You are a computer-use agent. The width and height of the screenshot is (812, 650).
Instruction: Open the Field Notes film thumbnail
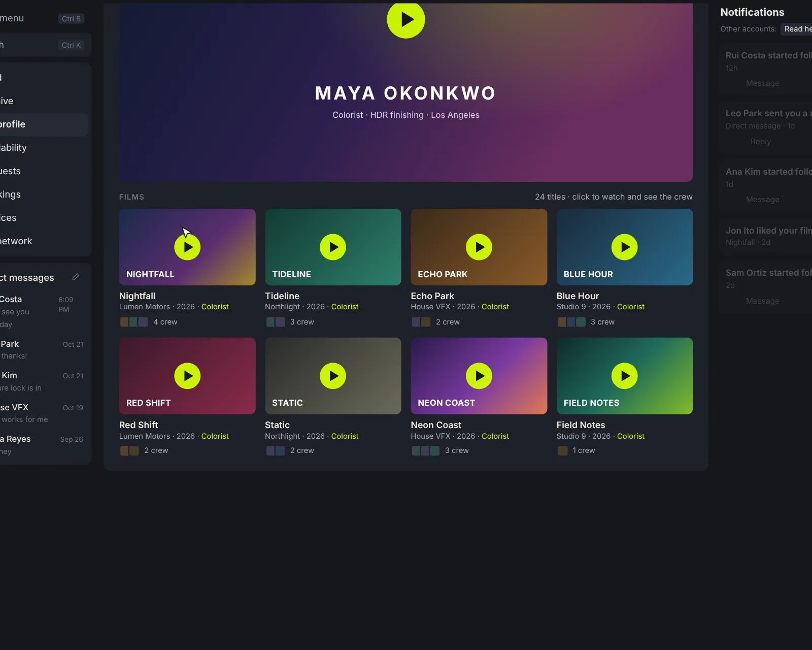pyautogui.click(x=625, y=376)
